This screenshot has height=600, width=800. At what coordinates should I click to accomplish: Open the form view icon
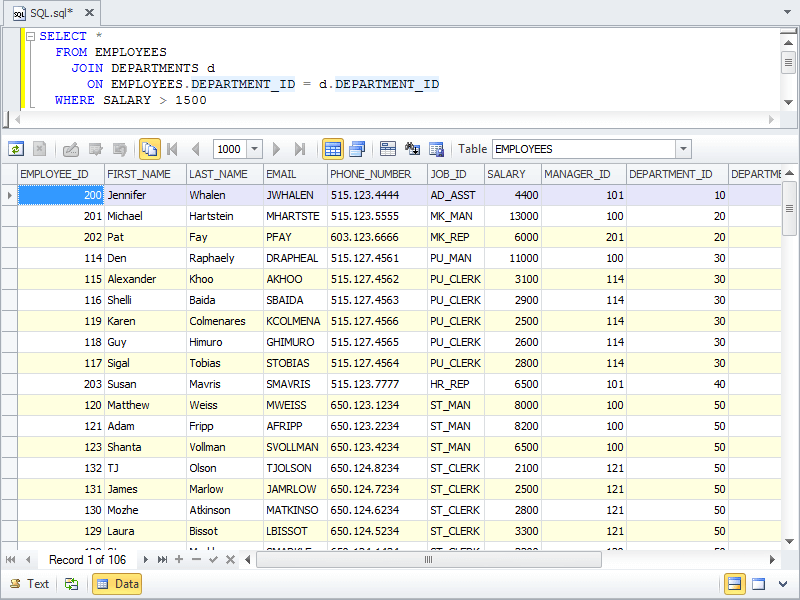388,149
